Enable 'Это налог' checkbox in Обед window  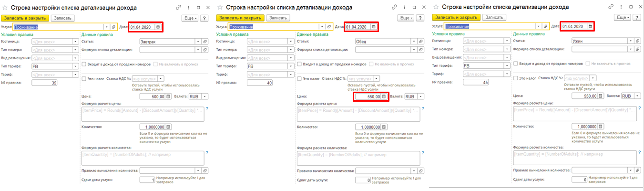(x=299, y=78)
